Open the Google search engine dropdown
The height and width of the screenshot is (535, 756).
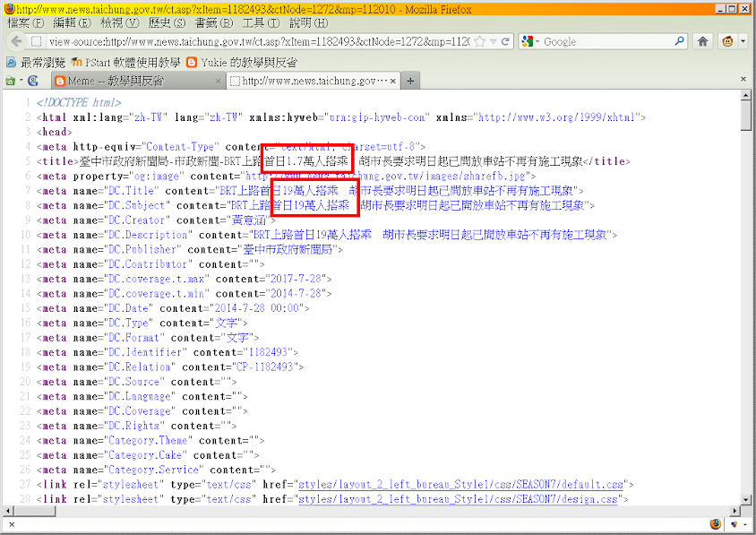pyautogui.click(x=529, y=42)
